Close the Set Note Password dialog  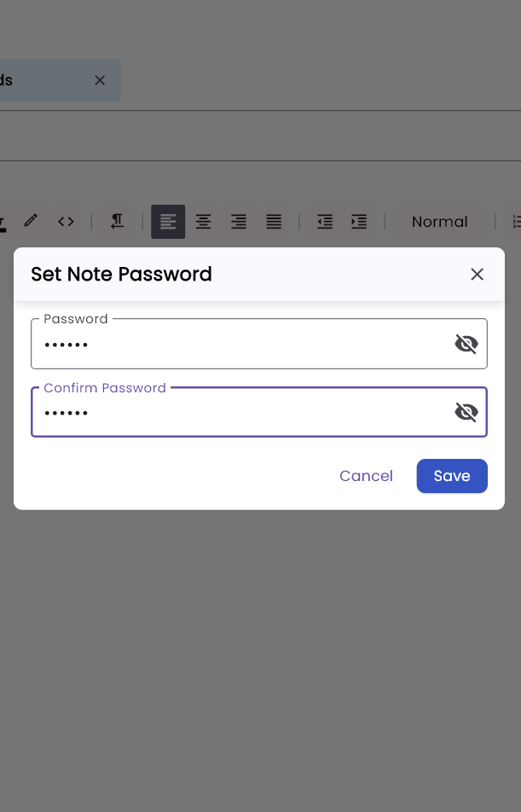click(x=477, y=274)
